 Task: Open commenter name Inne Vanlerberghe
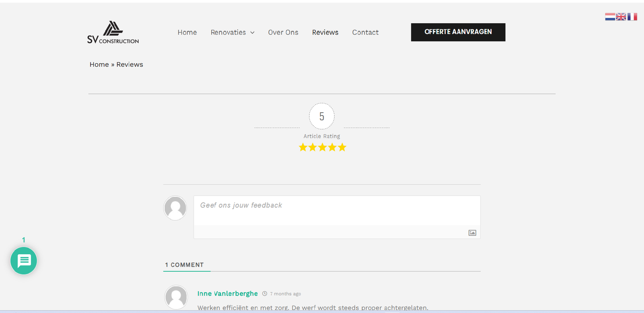point(227,294)
